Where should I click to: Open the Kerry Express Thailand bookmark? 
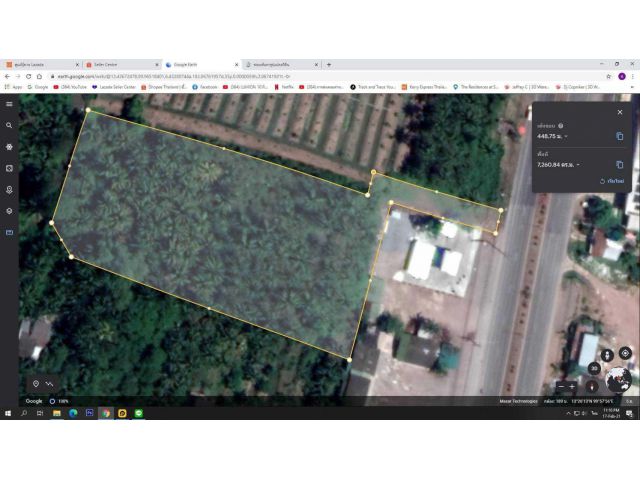click(x=424, y=87)
